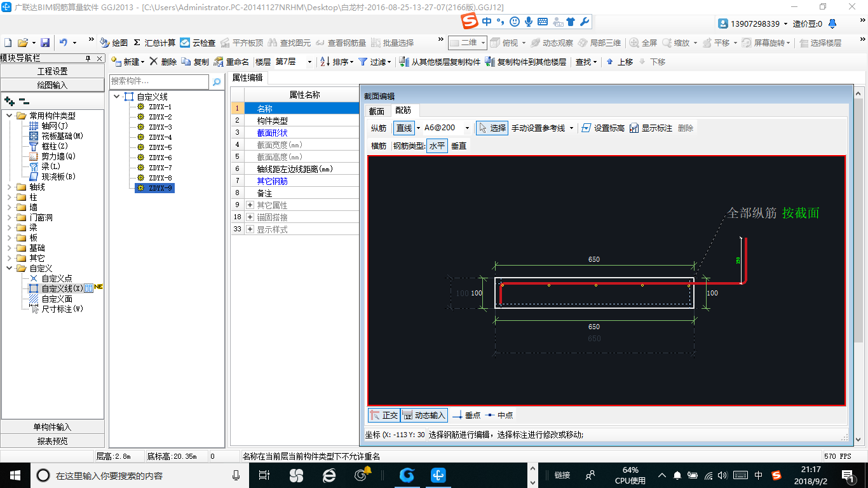The image size is (868, 488).
Task: Click the plus expand-all icon in navigator
Action: click(x=10, y=101)
